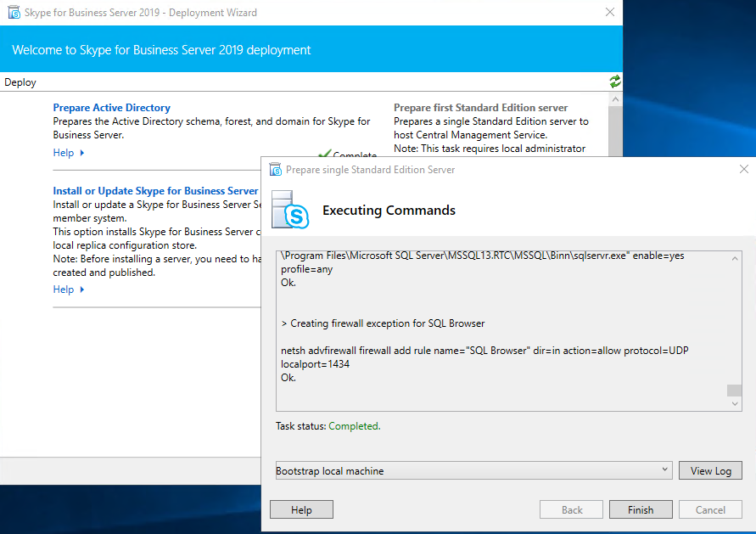Open the Prepare Active Directory link

(111, 108)
